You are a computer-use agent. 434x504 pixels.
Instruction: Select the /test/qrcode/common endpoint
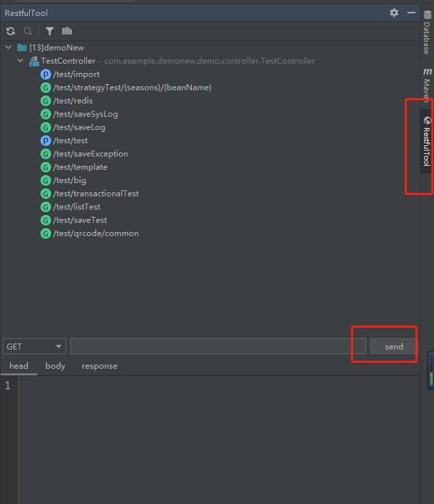[x=96, y=233]
